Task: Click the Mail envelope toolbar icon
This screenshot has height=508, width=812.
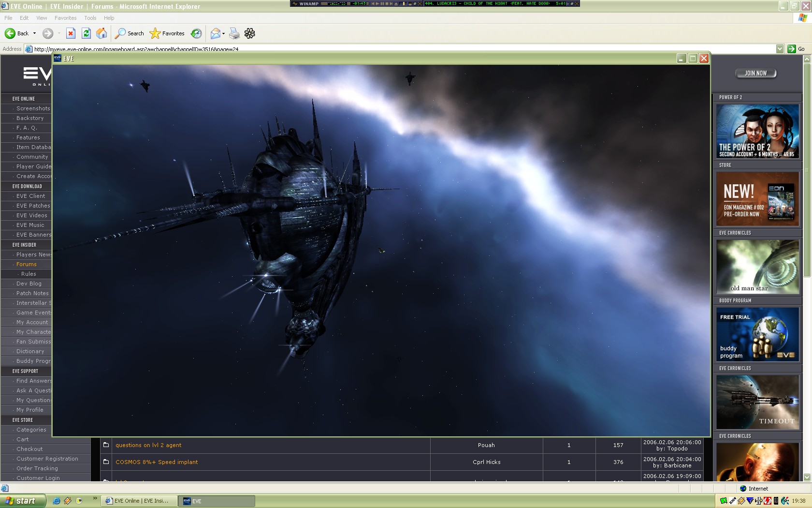Action: click(215, 33)
